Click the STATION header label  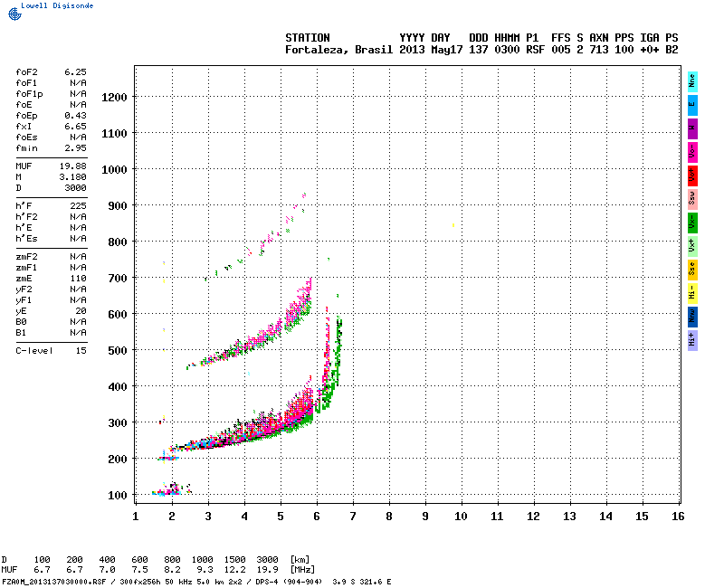click(x=308, y=38)
